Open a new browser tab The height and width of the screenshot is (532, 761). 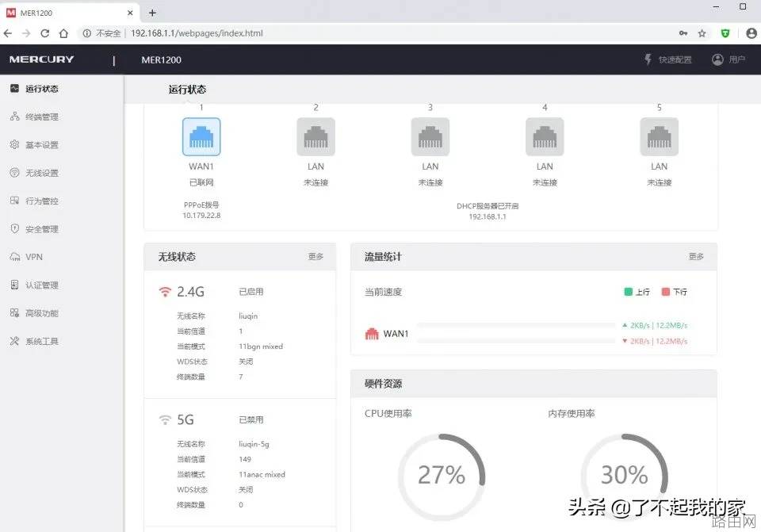(x=152, y=13)
